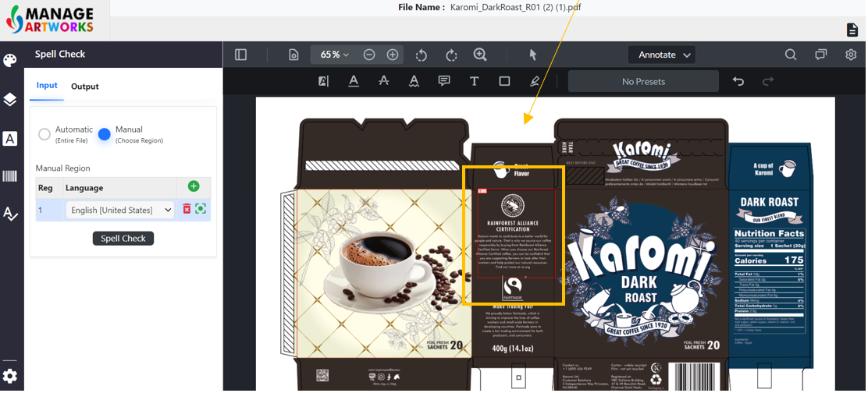Open the sidebar settings gear icon
Image resolution: width=868 pixels, height=393 pixels.
tap(10, 377)
